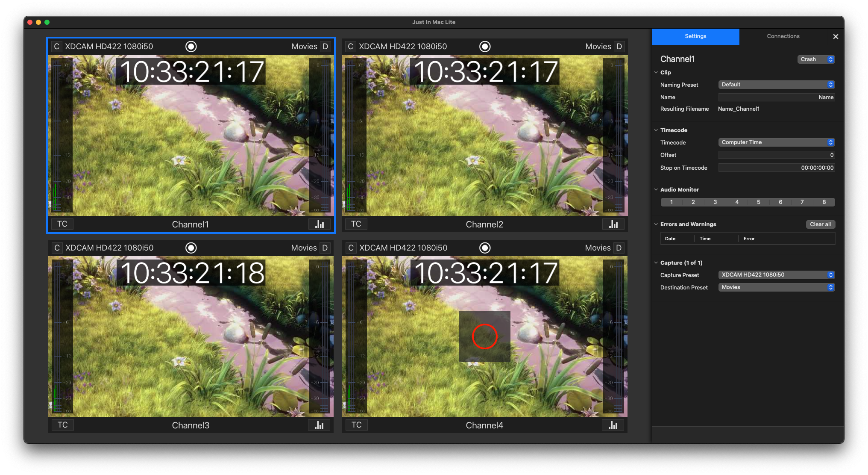Open the Capture Preset dropdown
This screenshot has height=475, width=868.
pyautogui.click(x=777, y=275)
